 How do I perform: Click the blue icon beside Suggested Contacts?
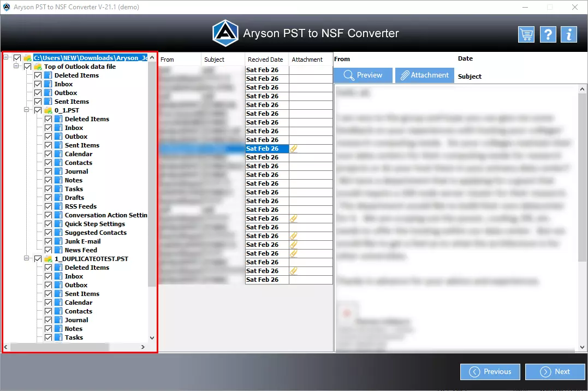pos(58,233)
